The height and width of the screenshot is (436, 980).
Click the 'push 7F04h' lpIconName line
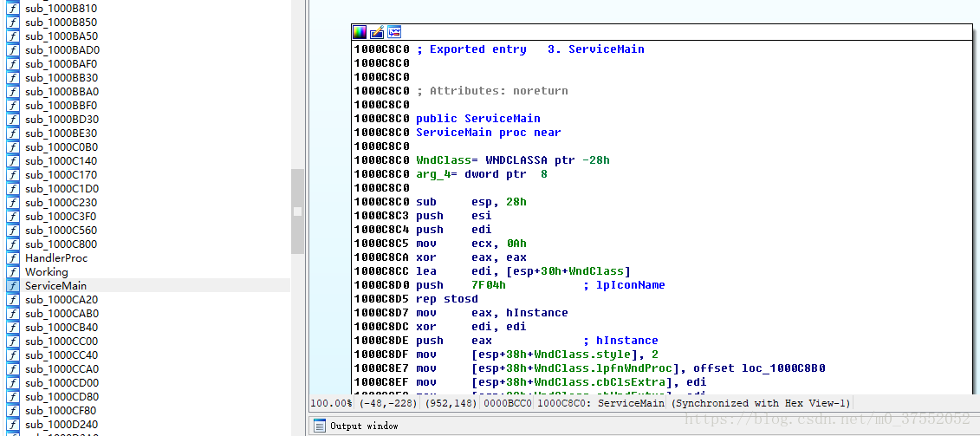tap(541, 284)
